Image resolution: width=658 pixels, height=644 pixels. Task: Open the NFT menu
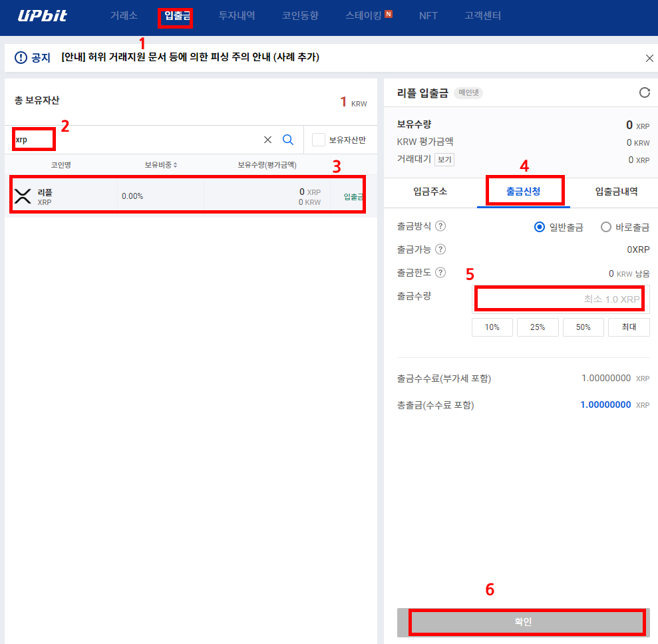click(x=428, y=16)
